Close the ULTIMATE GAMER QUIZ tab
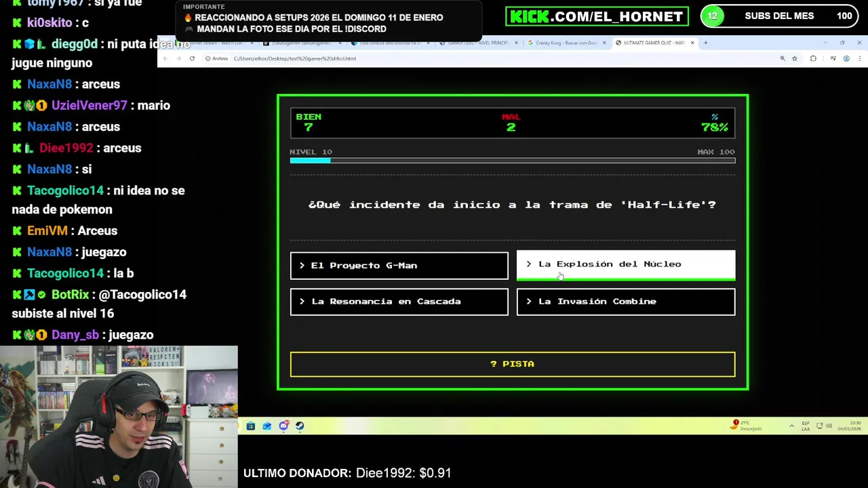Image resolution: width=868 pixels, height=488 pixels. click(692, 43)
